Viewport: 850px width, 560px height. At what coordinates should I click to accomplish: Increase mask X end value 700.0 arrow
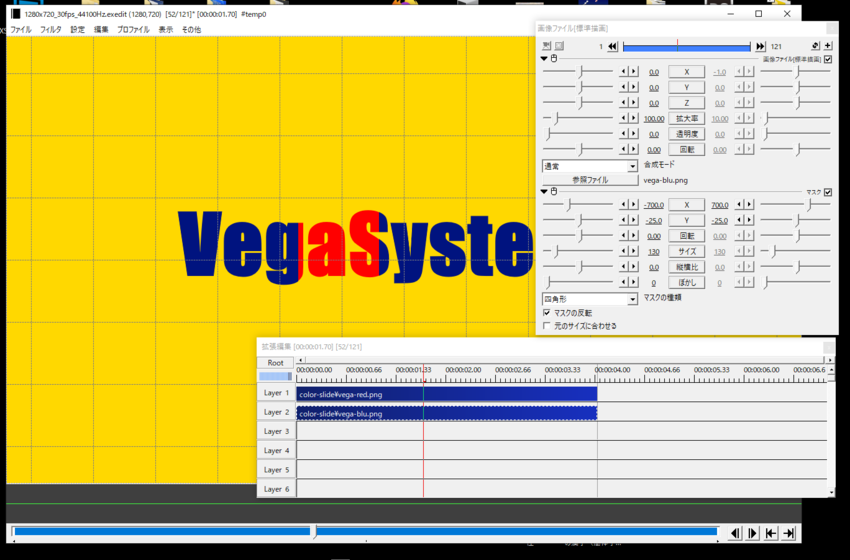749,205
